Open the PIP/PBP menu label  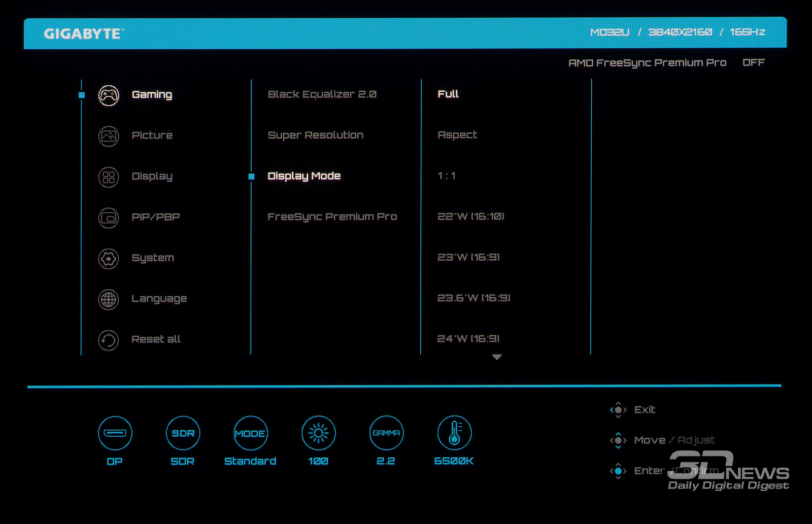coord(155,217)
